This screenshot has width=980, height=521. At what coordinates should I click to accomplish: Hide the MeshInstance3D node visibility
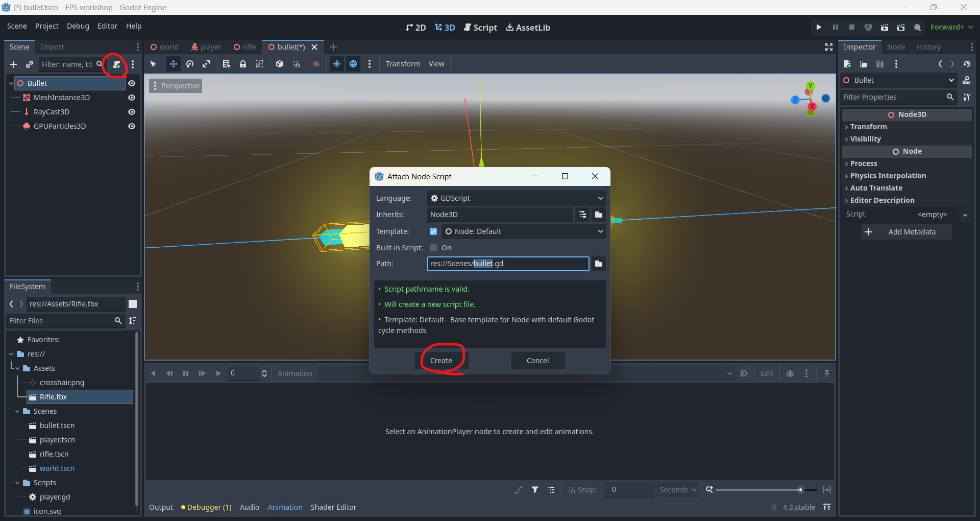click(x=132, y=98)
